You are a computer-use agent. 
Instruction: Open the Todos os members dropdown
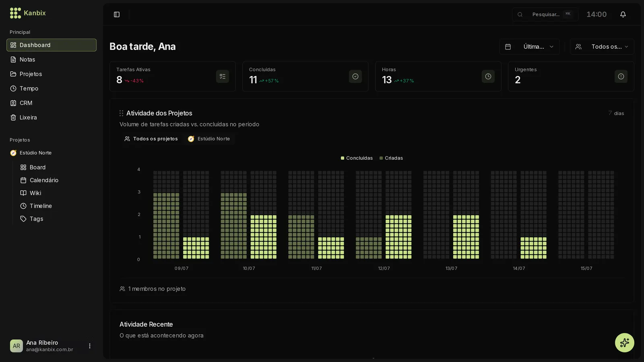coord(602,47)
